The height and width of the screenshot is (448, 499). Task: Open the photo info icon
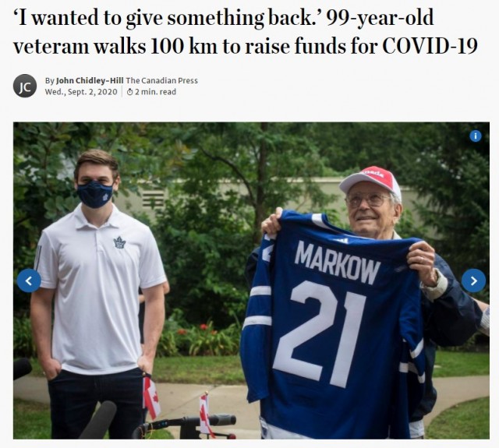(x=476, y=136)
